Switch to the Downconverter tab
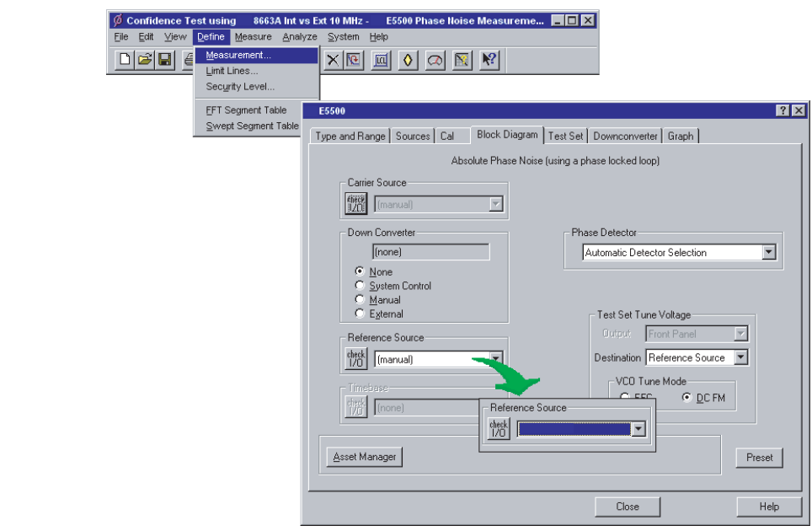The image size is (812, 531). pos(625,137)
